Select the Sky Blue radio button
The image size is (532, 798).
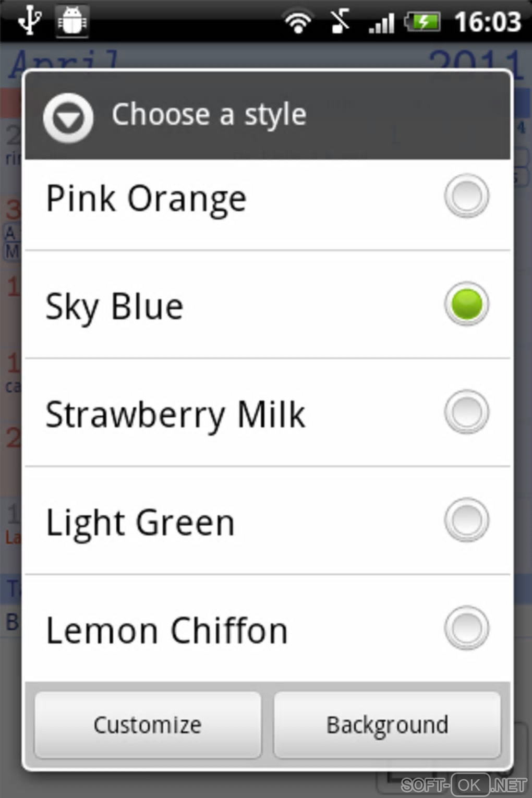[x=466, y=304]
